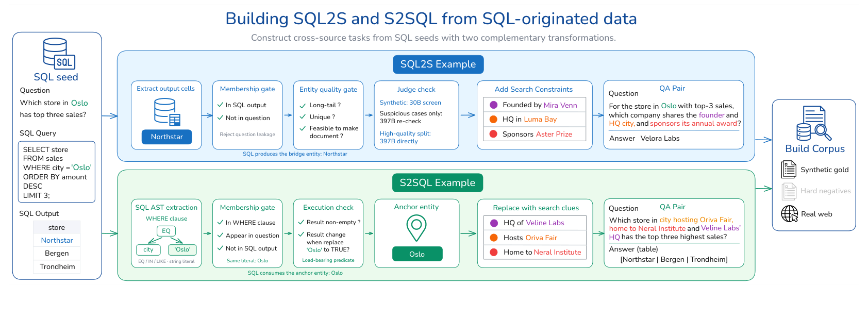
Task: Click the orange dot beside Hosts Oriva Fair
Action: [x=494, y=238]
